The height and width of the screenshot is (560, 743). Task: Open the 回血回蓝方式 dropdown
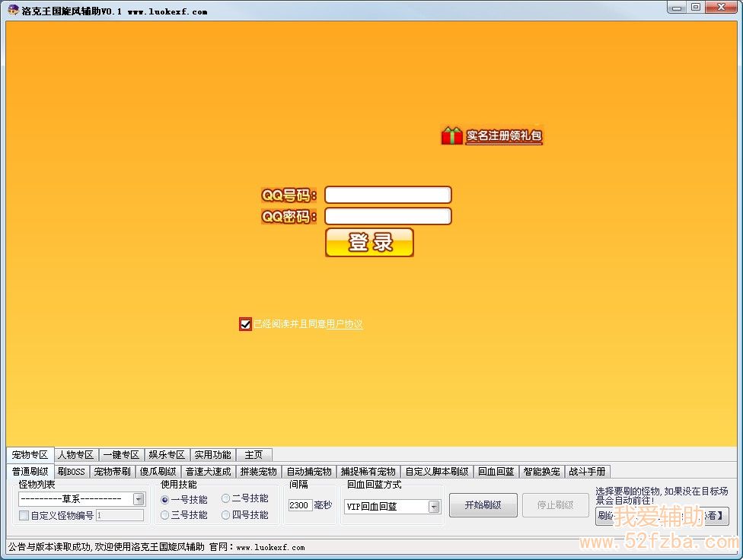pyautogui.click(x=434, y=507)
